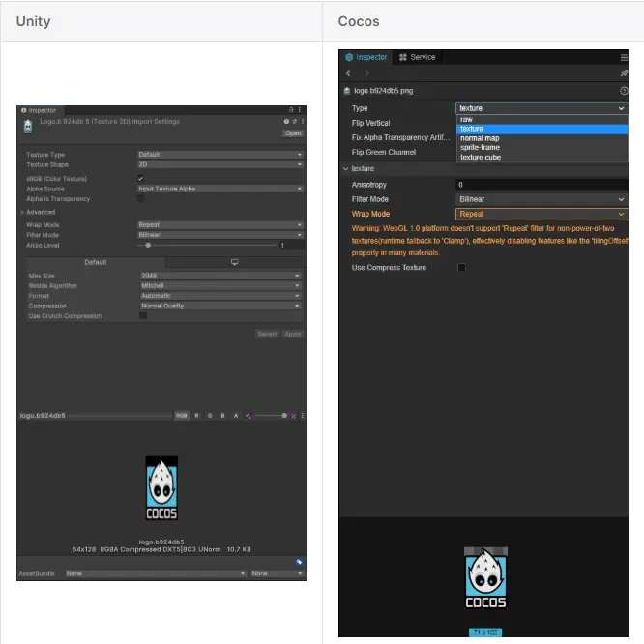Click the purple checker icon right of preview slider
Viewport: 644px width, 644px height.
(293, 416)
